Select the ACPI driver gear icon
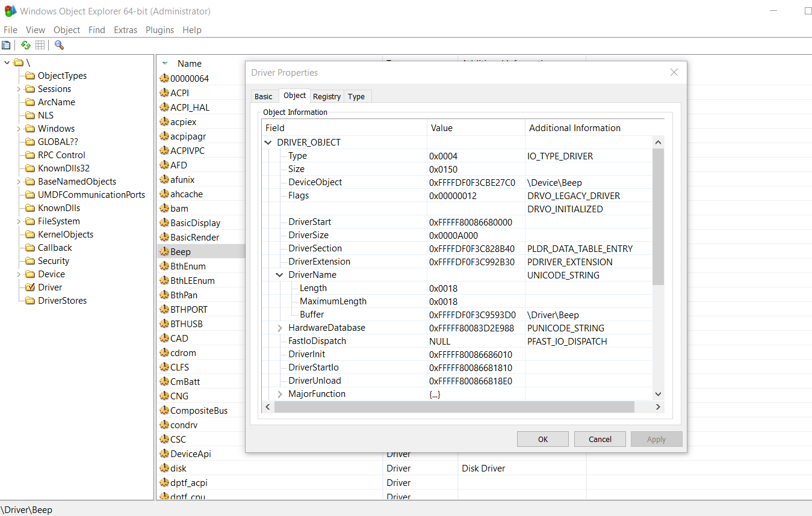Image resolution: width=812 pixels, height=516 pixels. [x=164, y=93]
